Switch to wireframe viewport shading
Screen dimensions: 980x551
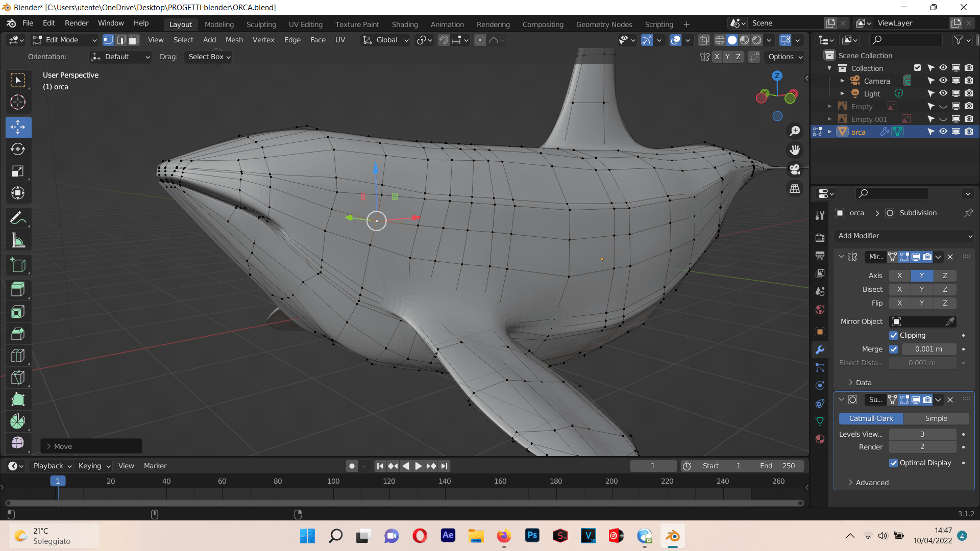coord(720,40)
